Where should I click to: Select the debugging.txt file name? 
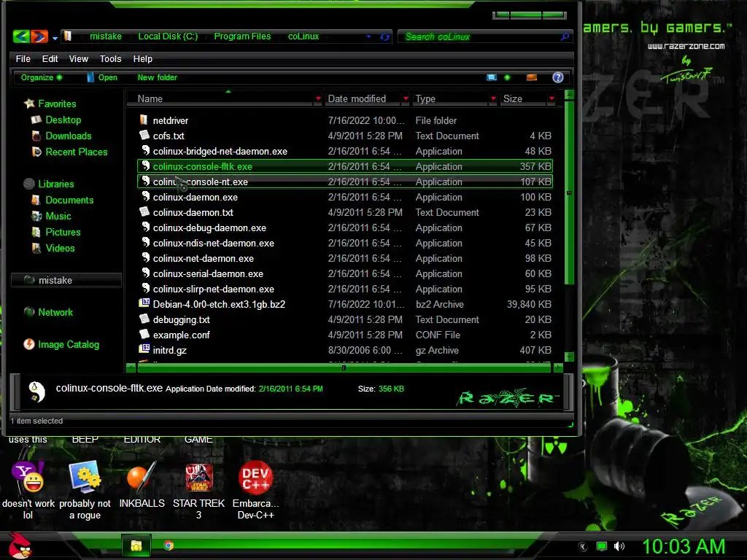click(x=181, y=319)
